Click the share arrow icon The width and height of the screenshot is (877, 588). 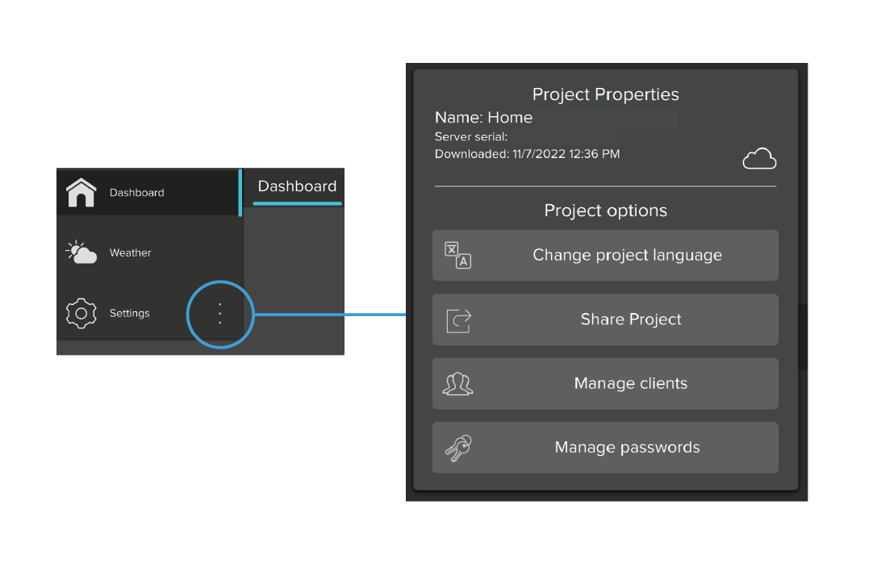click(x=458, y=319)
